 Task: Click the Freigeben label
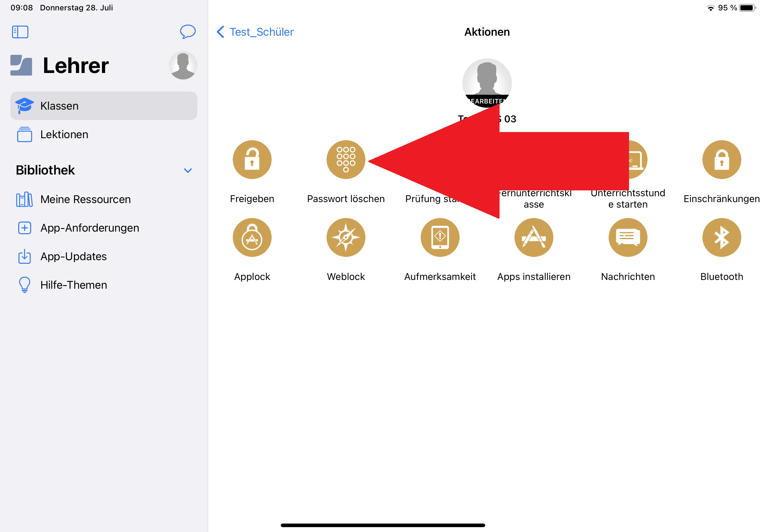point(252,199)
